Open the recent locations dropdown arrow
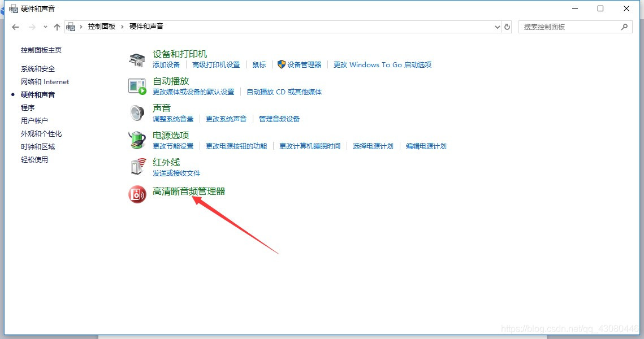 (x=45, y=27)
